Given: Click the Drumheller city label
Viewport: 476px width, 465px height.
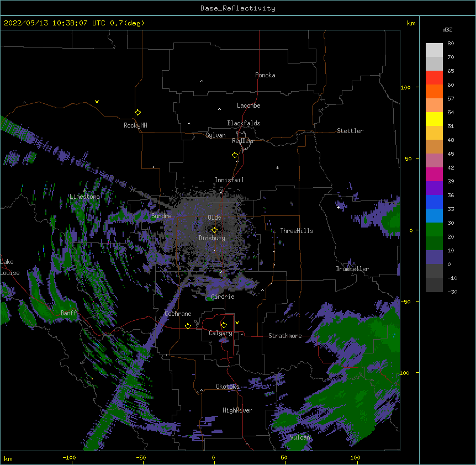Looking at the screenshot, I should click(352, 269).
